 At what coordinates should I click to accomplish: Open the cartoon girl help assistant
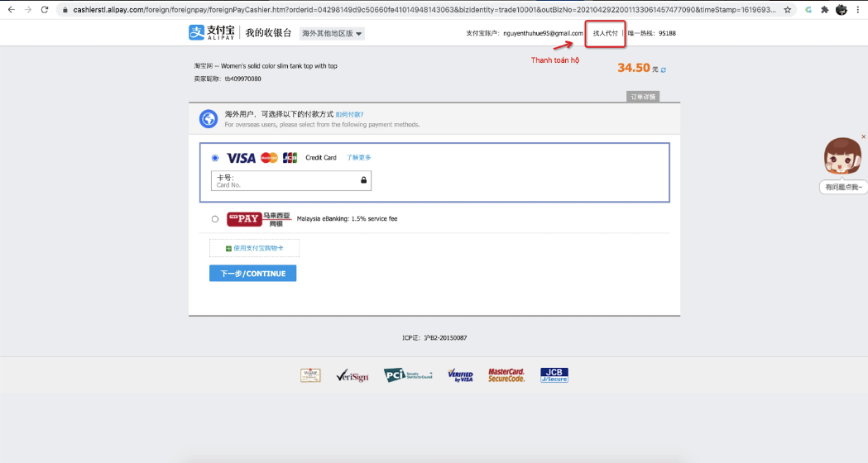[842, 158]
